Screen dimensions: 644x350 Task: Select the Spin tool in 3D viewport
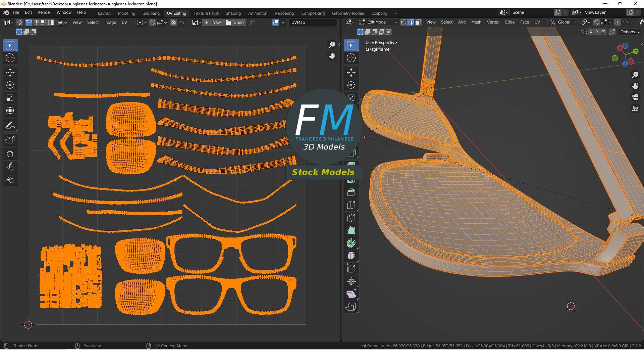click(351, 243)
